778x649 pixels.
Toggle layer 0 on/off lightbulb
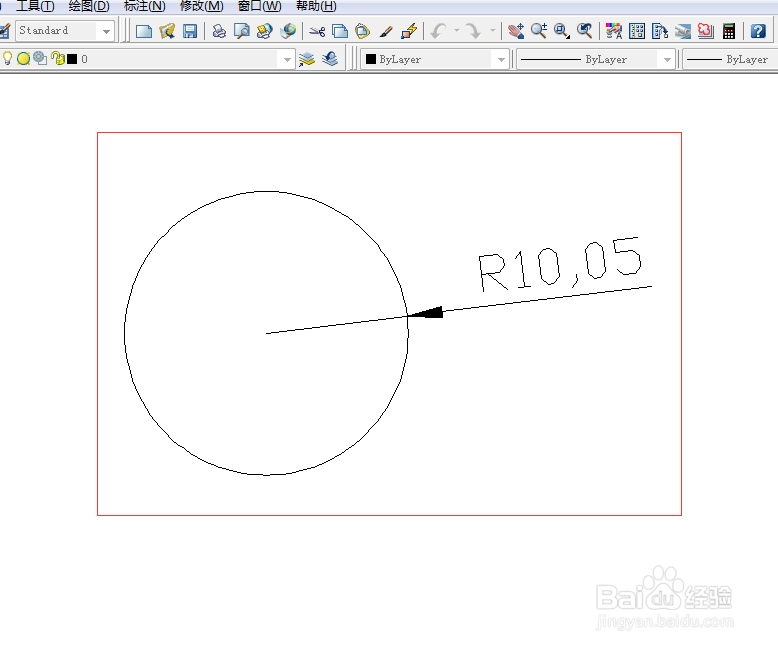pyautogui.click(x=7, y=59)
